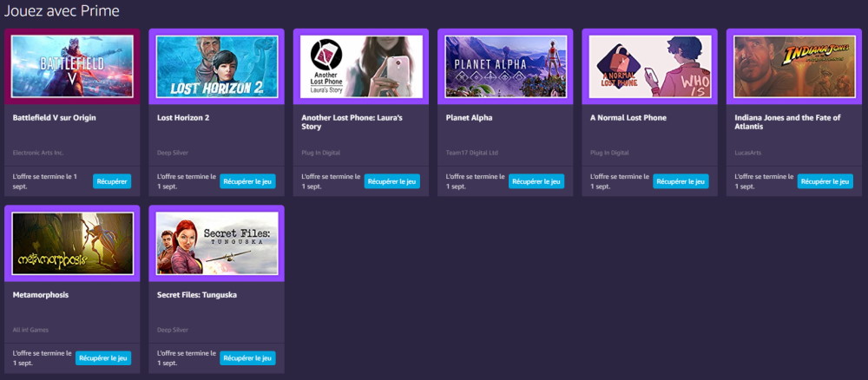The width and height of the screenshot is (868, 380).
Task: Click Récupérer le jeu for Laura's Story
Action: [391, 181]
